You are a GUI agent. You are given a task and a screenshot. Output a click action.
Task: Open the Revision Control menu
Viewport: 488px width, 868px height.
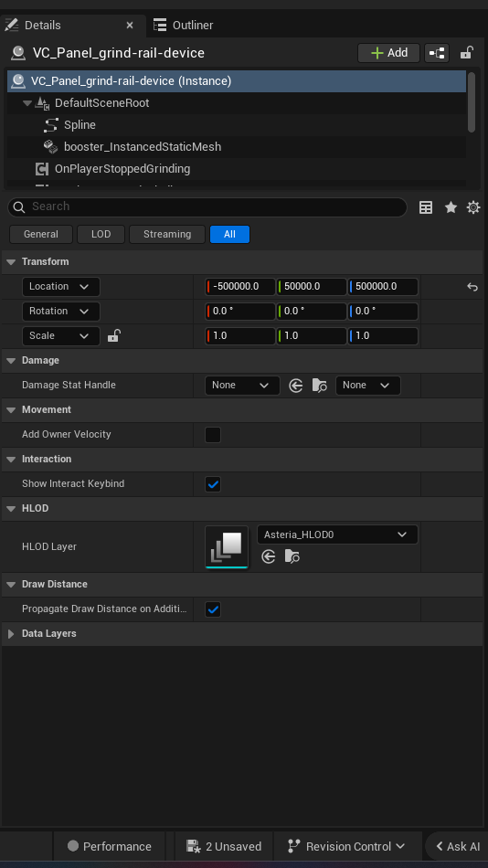pos(346,846)
